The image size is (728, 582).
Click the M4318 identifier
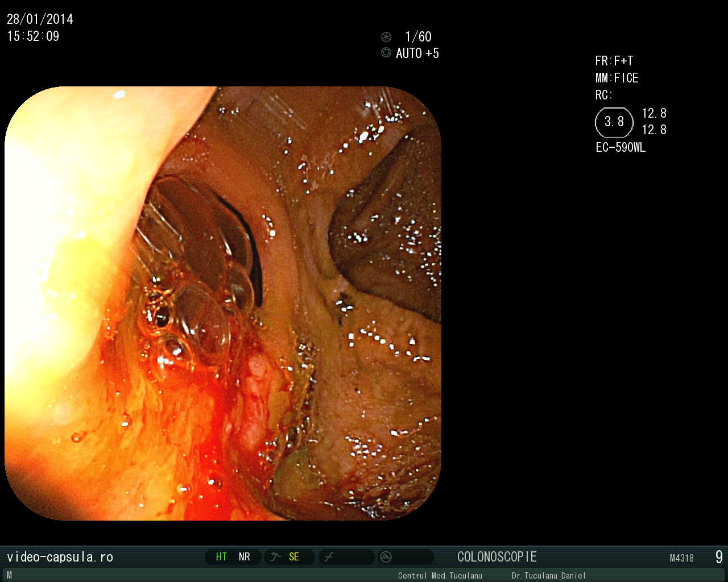(682, 559)
